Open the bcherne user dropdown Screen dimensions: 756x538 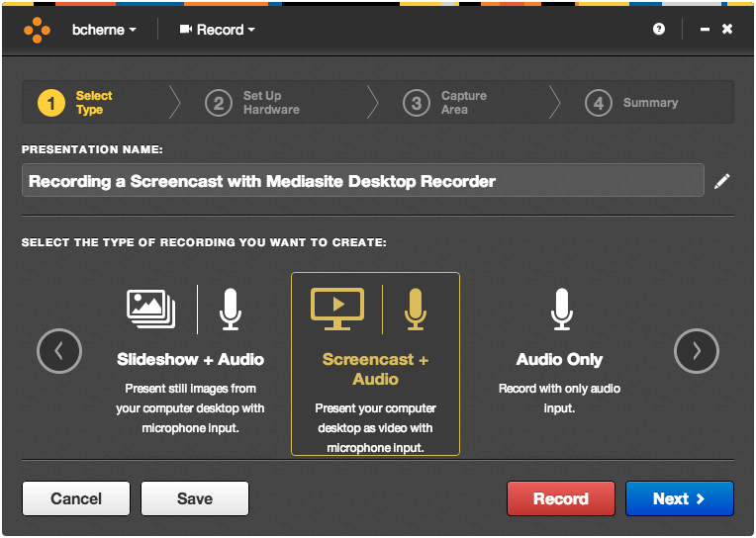tap(104, 30)
